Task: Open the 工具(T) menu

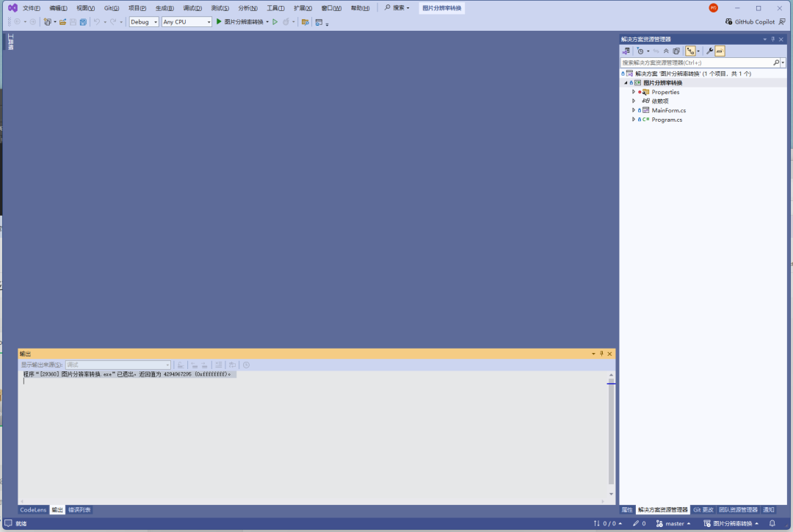Action: pos(275,8)
